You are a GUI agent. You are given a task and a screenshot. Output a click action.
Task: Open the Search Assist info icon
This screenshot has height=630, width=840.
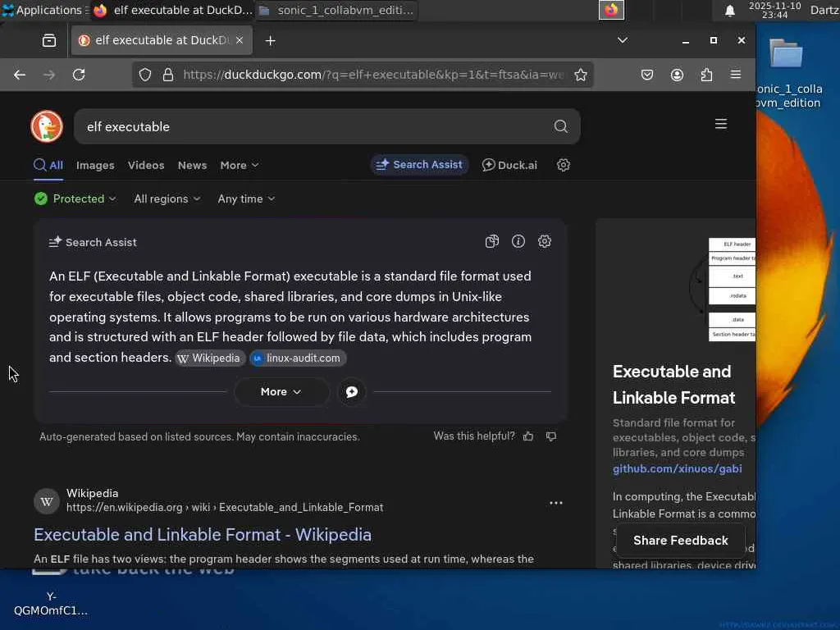point(518,242)
